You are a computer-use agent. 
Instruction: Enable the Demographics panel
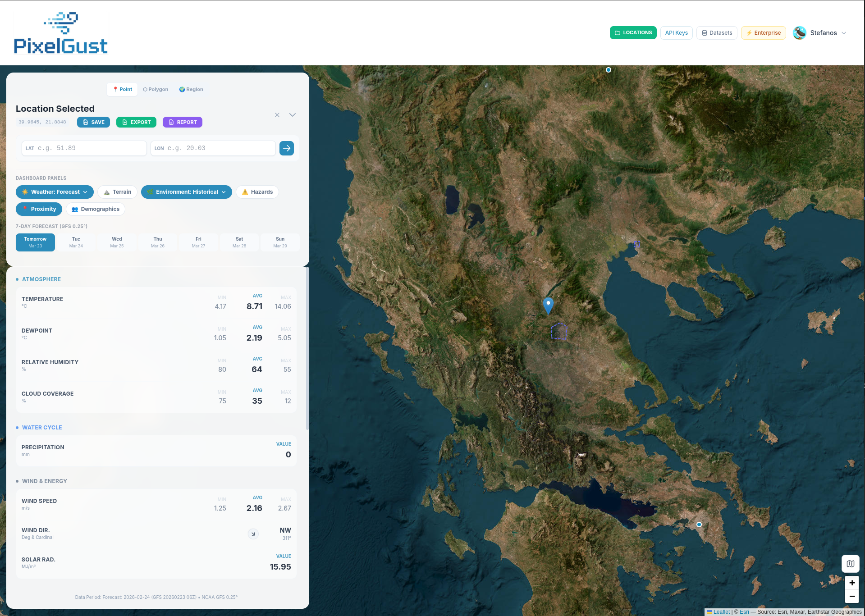(x=95, y=209)
